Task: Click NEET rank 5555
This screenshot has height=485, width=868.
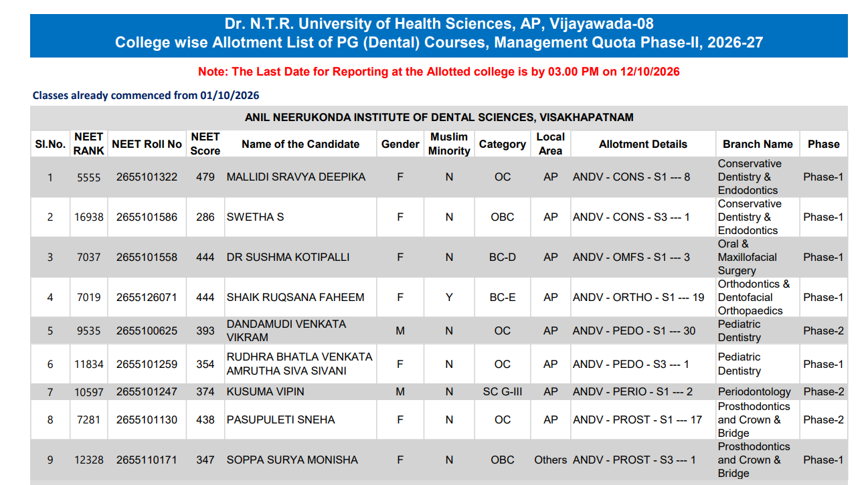Action: (89, 177)
